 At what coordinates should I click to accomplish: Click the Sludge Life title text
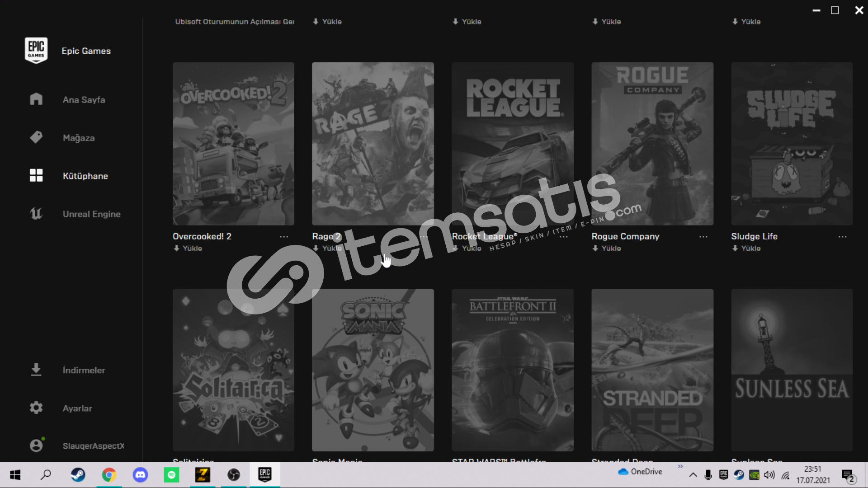point(754,236)
